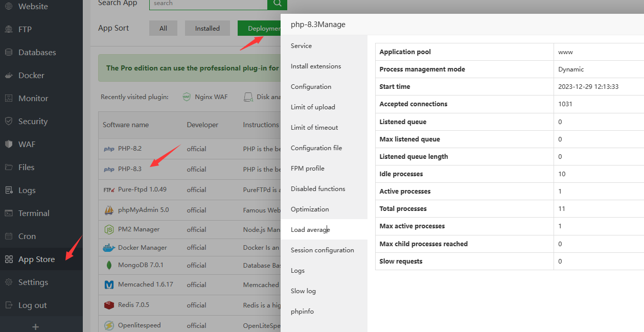The height and width of the screenshot is (332, 644).
Task: Click the Developer column header
Action: pos(202,125)
